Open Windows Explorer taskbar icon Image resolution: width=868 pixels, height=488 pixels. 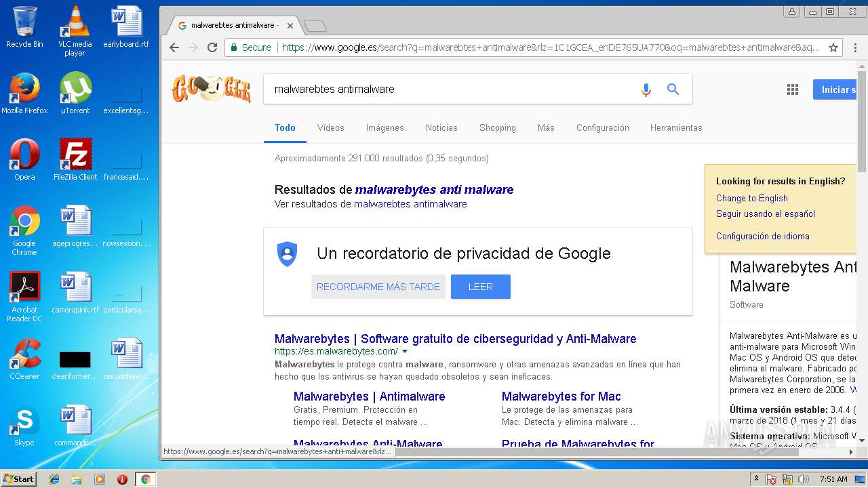coord(77,479)
